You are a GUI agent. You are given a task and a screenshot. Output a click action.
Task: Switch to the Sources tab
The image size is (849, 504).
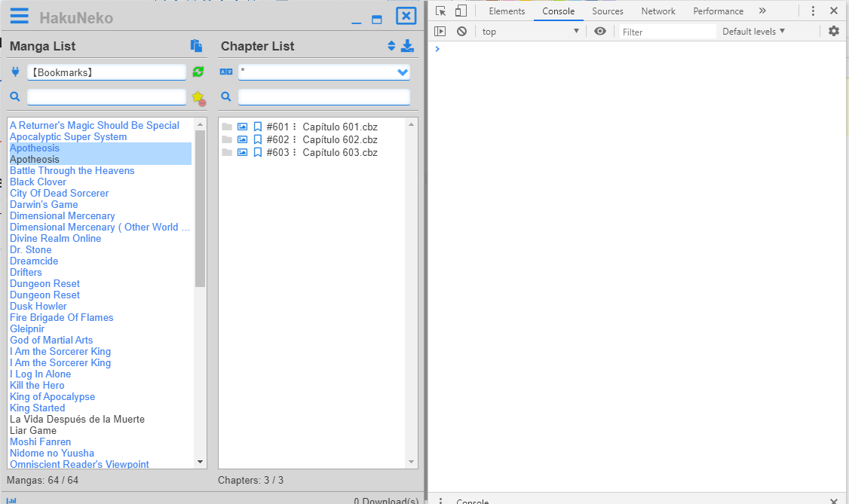(608, 11)
